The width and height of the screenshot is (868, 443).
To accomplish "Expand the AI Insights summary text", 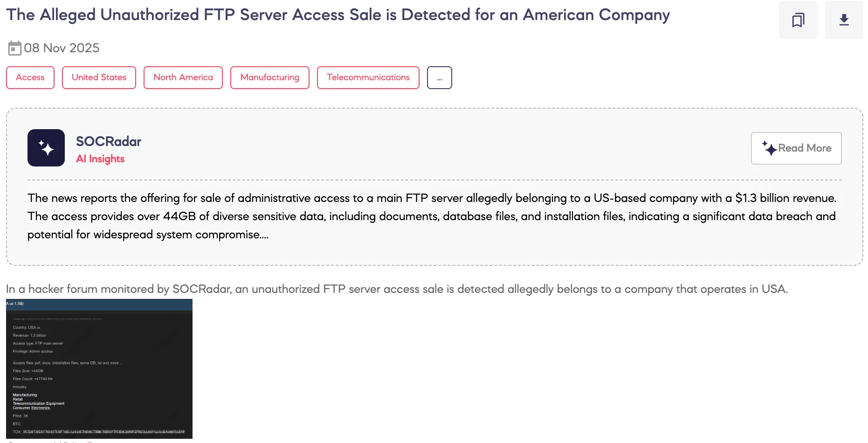I will tap(796, 148).
